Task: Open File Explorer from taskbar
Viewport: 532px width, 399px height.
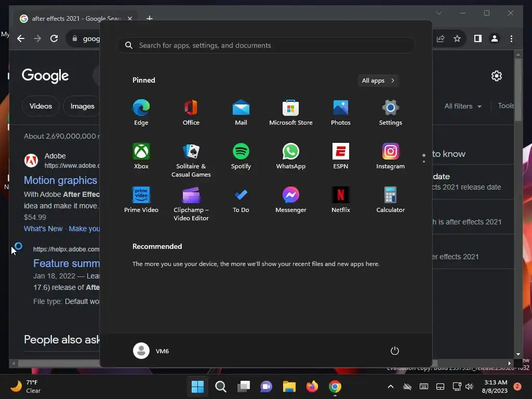Action: click(x=289, y=387)
